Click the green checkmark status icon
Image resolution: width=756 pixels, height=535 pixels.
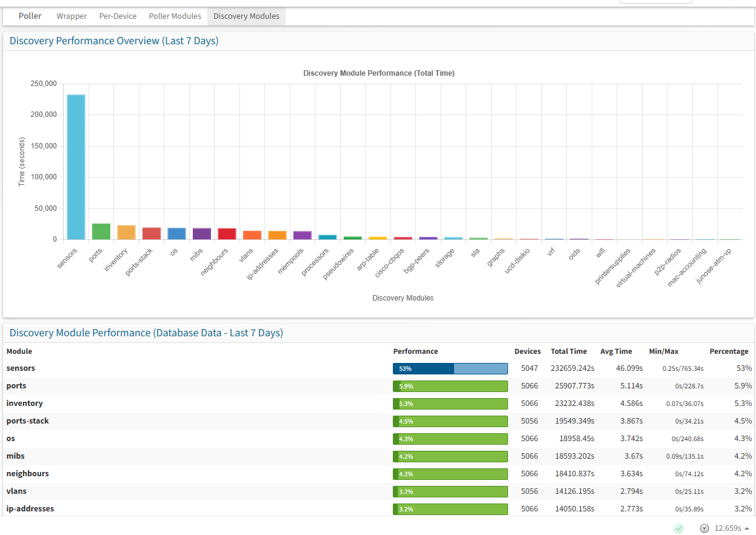(678, 528)
